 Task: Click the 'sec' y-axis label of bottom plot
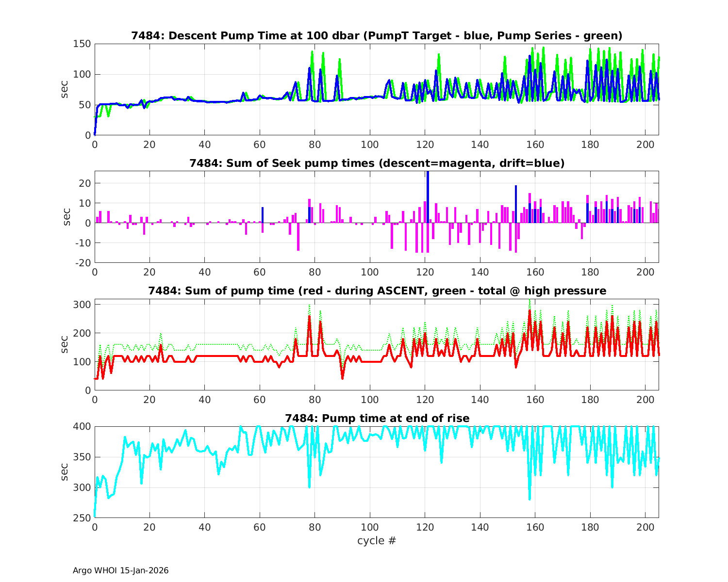(65, 472)
